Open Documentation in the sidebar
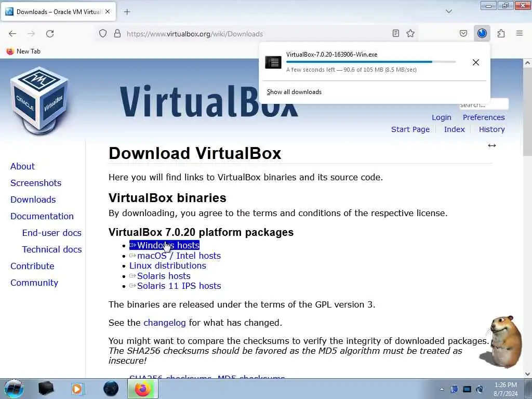532x399 pixels. click(42, 216)
